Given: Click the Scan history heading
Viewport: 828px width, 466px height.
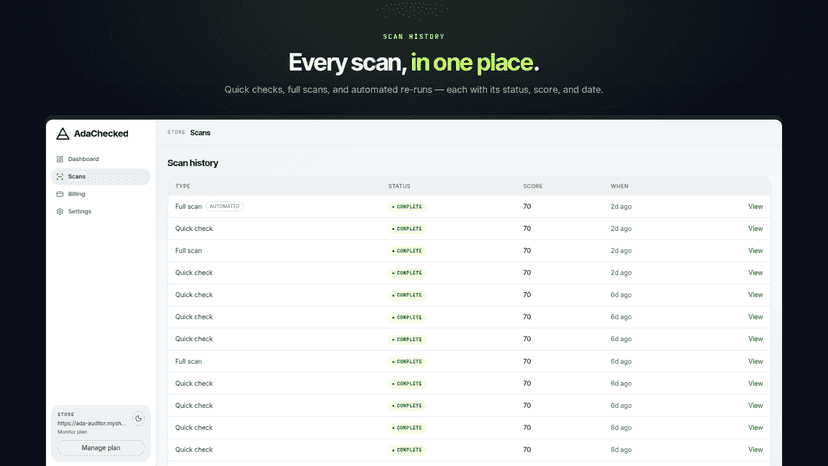Looking at the screenshot, I should point(193,163).
